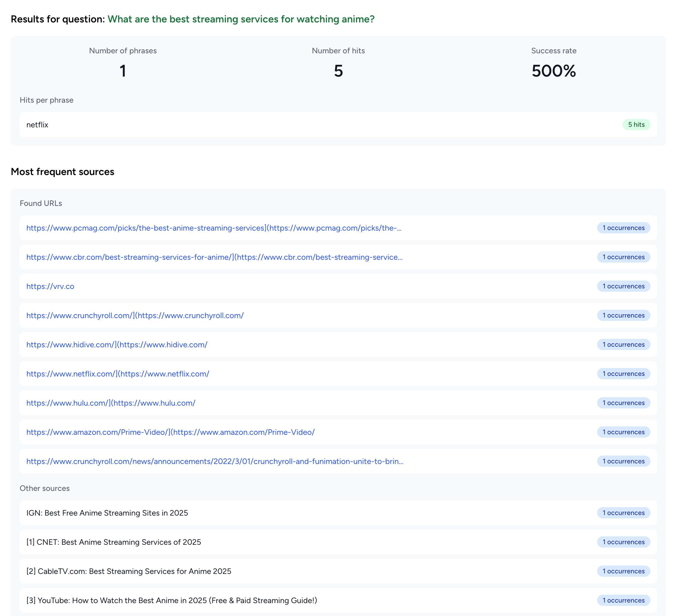Click the https://vrv.co link
The image size is (674, 616).
[50, 286]
